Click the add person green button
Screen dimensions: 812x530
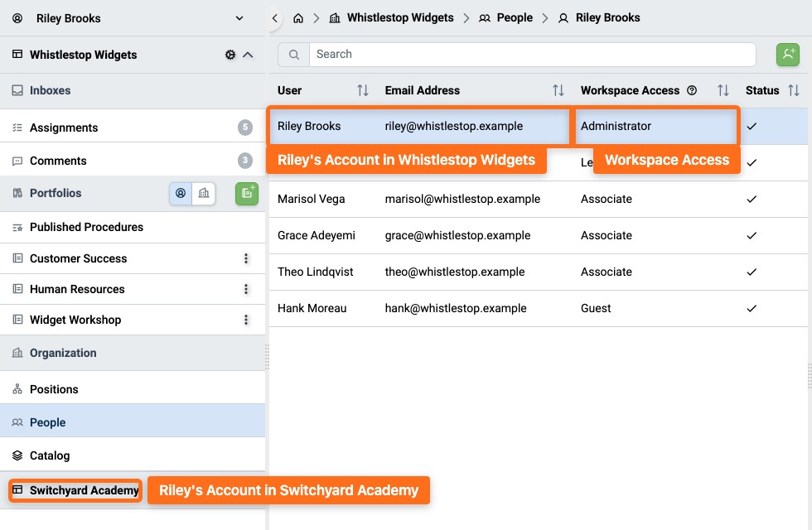pos(788,55)
